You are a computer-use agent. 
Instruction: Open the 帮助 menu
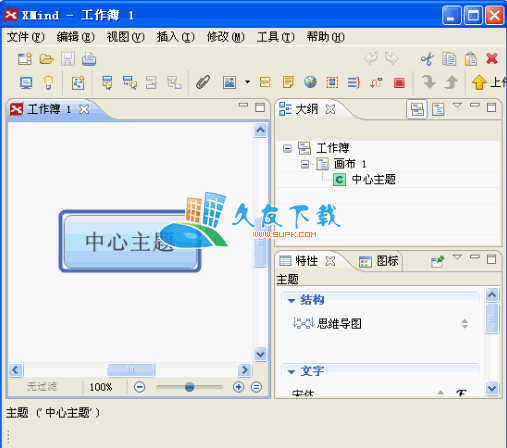tap(325, 37)
